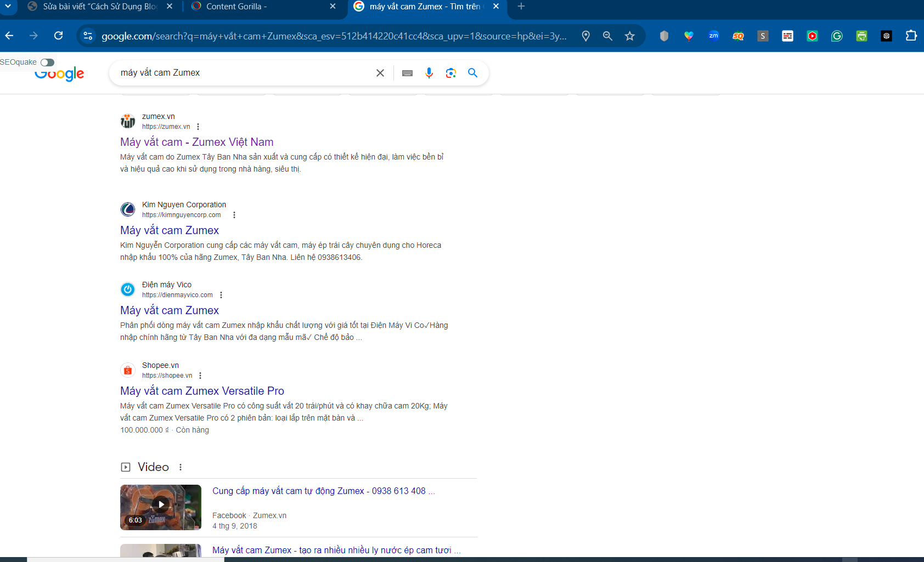Viewport: 924px width, 562px height.
Task: Play the 6:03 Zumex video thumbnail
Action: pos(161,507)
